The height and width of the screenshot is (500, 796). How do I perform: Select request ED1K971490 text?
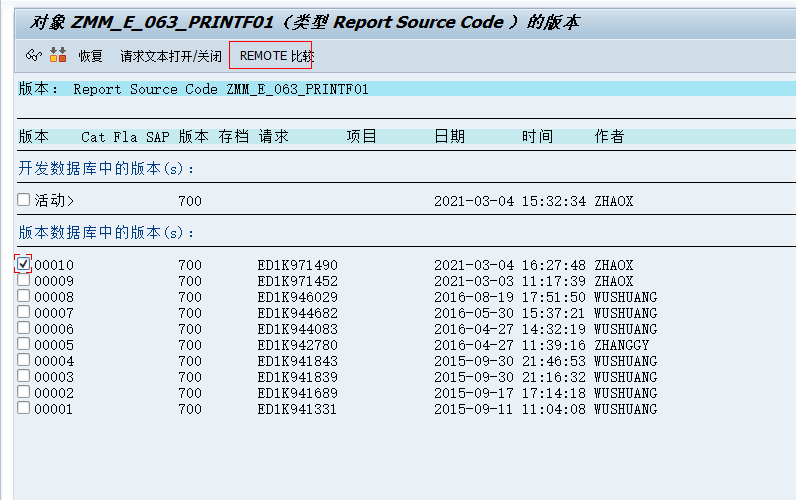click(297, 265)
